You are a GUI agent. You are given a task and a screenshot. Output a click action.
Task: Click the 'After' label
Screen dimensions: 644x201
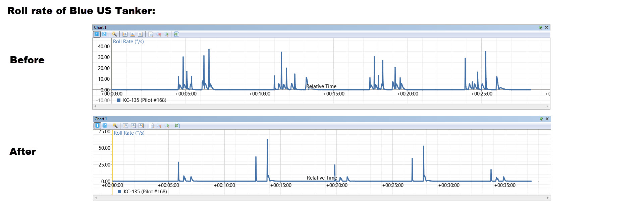[x=23, y=151]
